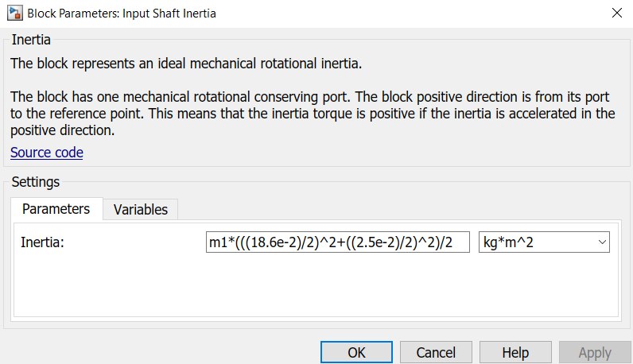Click inside the Inertia expression field
Viewport: 633px width, 364px height.
pyautogui.click(x=337, y=242)
